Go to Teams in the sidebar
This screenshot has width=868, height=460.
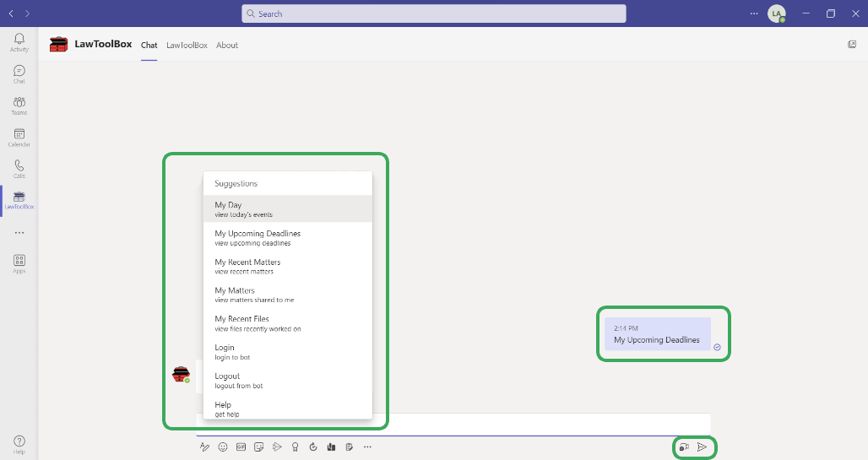[19, 106]
